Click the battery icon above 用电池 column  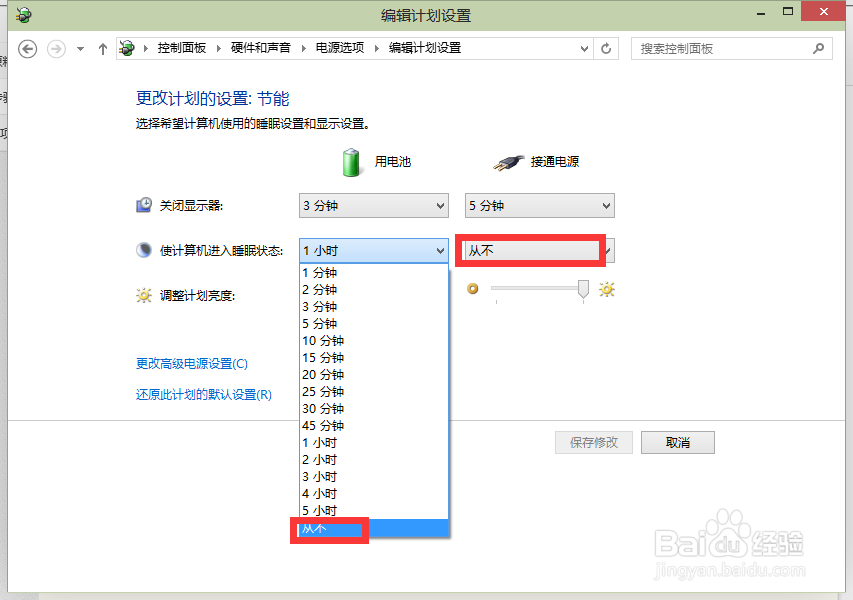click(351, 161)
